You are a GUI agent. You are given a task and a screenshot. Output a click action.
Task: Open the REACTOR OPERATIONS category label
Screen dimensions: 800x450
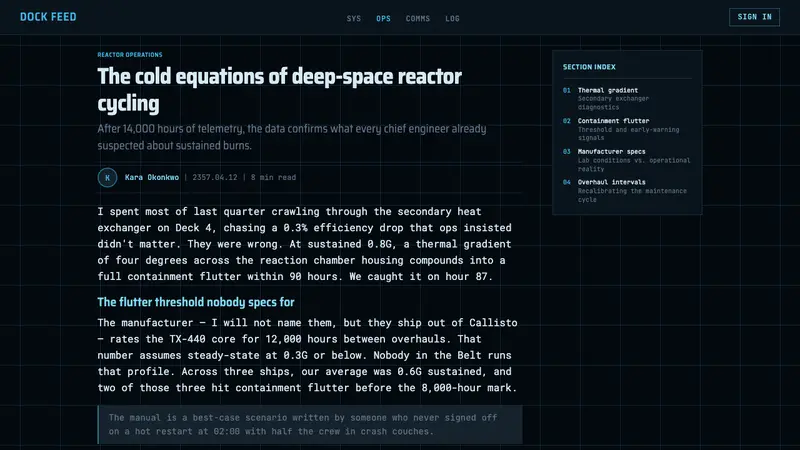tap(130, 55)
